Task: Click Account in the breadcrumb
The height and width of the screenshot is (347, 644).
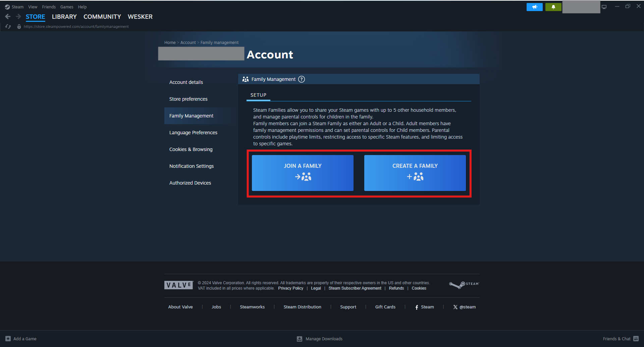Action: (x=188, y=43)
